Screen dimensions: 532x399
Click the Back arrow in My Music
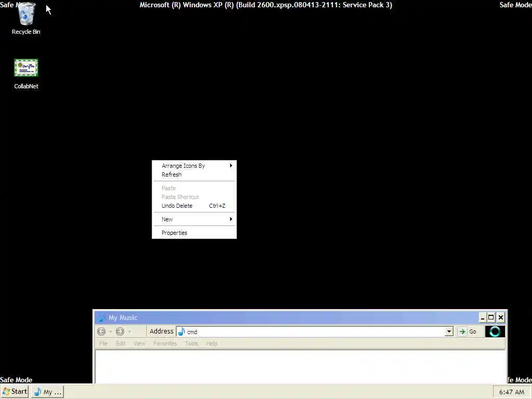pos(101,331)
